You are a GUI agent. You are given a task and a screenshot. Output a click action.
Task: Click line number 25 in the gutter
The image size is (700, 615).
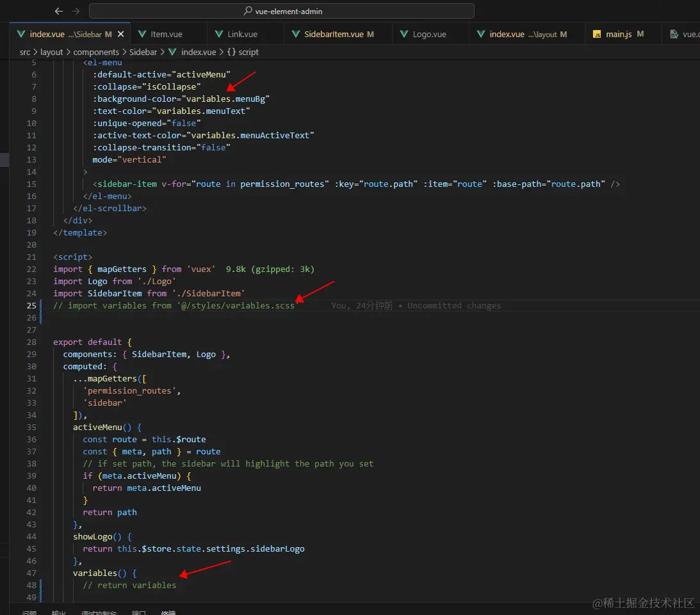tap(31, 306)
